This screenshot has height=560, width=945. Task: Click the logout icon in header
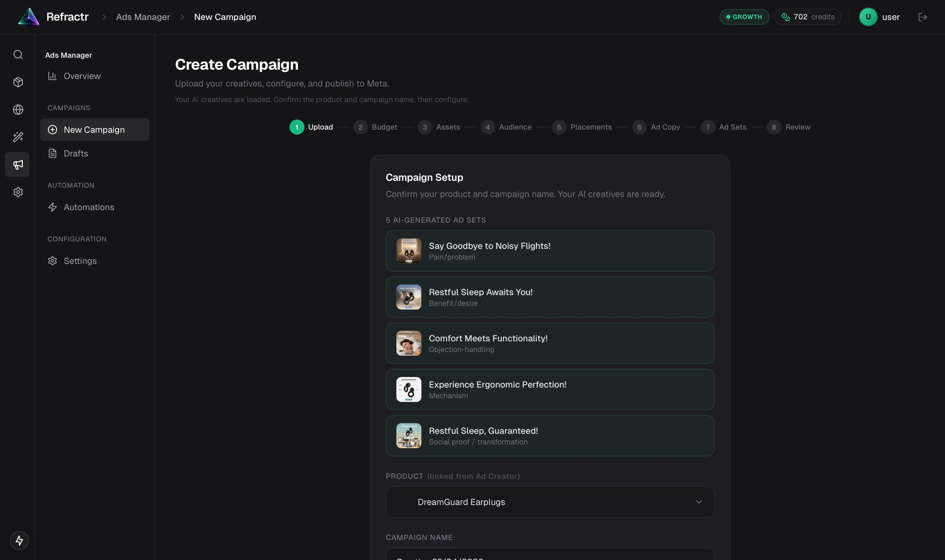pos(923,17)
